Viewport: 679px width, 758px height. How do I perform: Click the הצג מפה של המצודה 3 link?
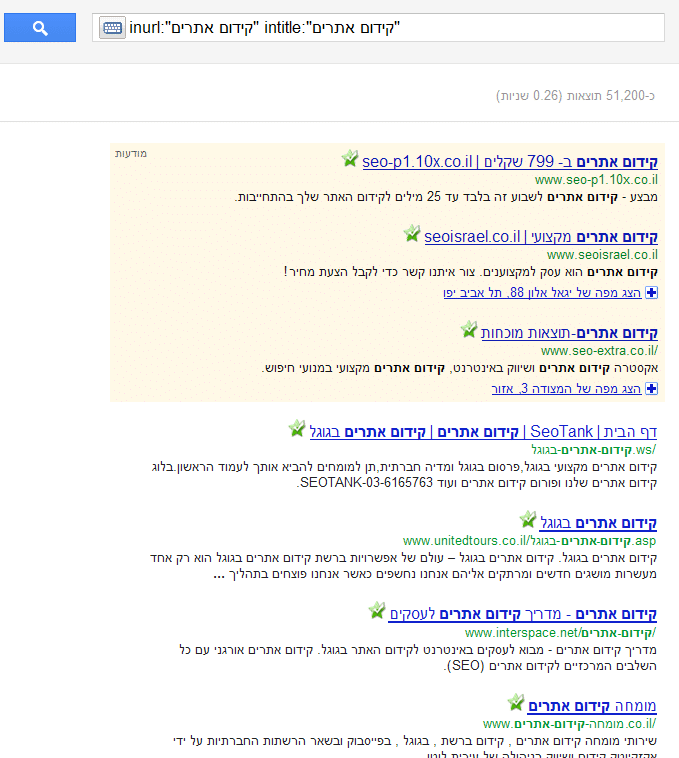(x=566, y=389)
